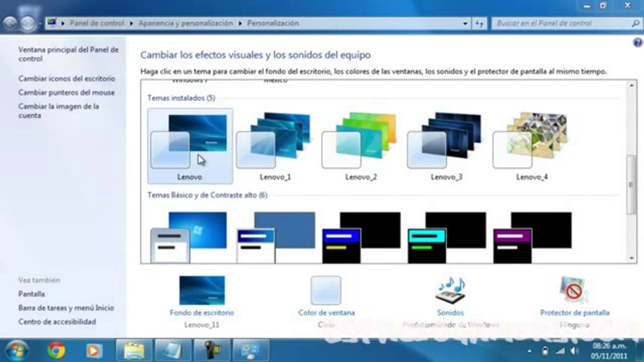Select the basic theme with Windows logo wallpaper
The height and width of the screenshot is (362, 644).
[190, 236]
